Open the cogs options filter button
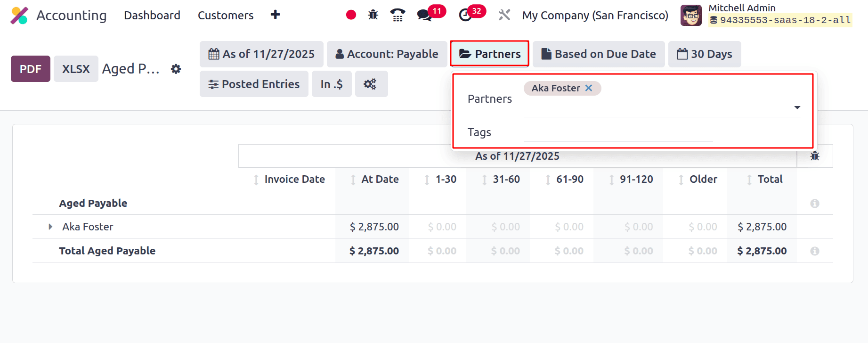 (371, 84)
